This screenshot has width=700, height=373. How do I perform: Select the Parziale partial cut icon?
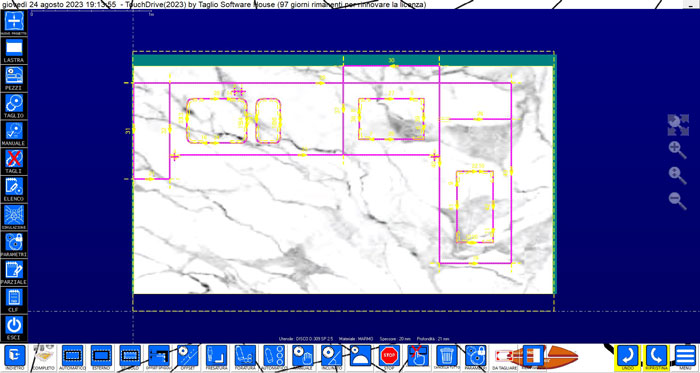pyautogui.click(x=14, y=272)
